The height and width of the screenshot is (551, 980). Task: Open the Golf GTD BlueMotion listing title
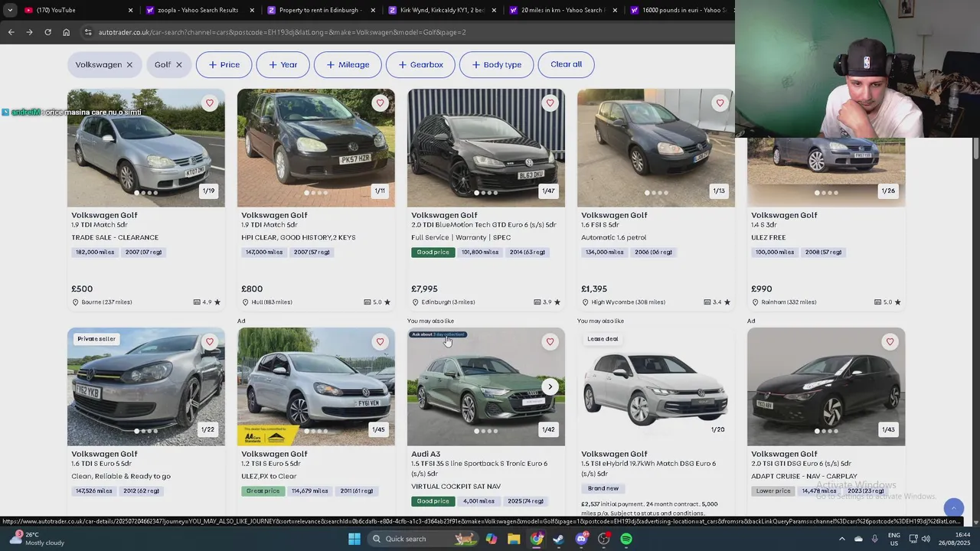coord(444,215)
